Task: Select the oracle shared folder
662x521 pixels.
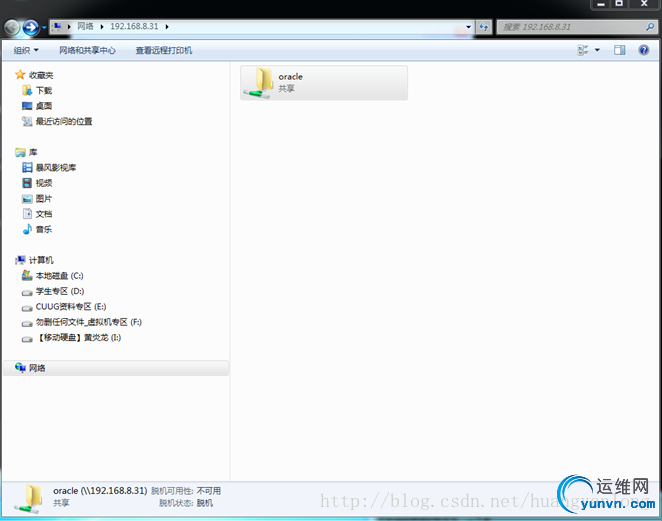Action: [x=324, y=83]
